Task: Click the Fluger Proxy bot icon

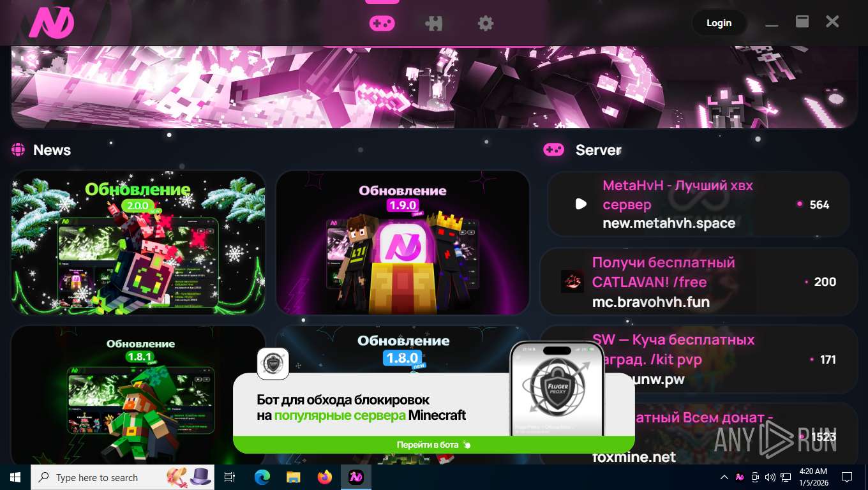Action: pos(273,364)
